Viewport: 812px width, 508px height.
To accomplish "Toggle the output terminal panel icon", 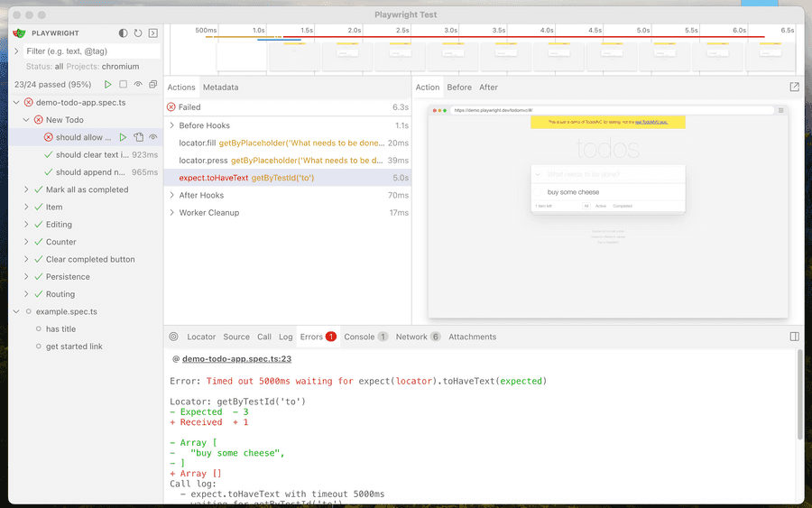I will click(x=152, y=33).
